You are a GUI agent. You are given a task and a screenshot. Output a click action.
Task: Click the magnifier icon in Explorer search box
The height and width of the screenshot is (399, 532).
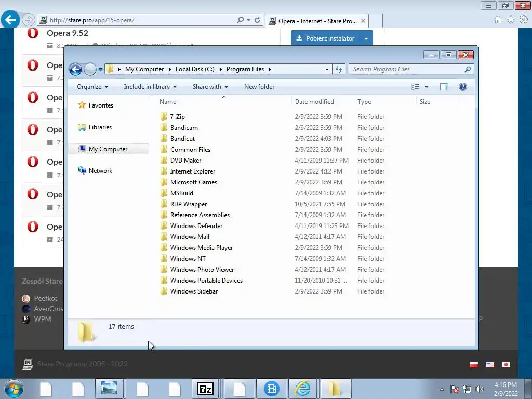pos(468,69)
